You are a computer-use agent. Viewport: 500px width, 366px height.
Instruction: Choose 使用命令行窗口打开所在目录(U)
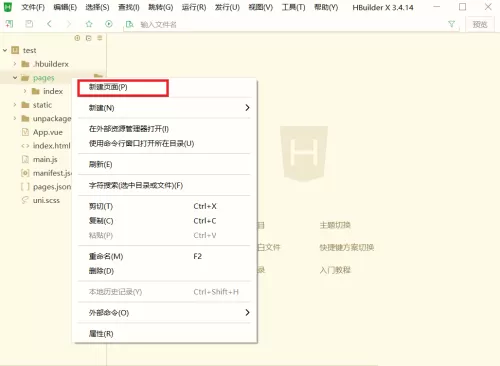(141, 144)
